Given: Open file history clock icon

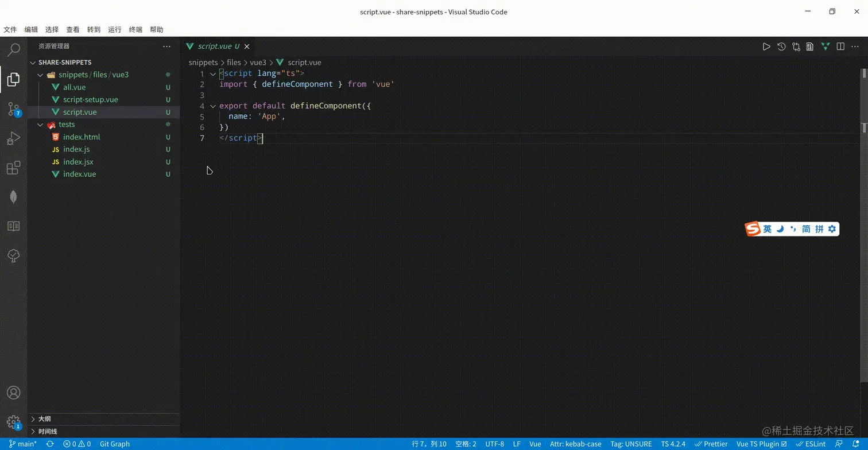Looking at the screenshot, I should pos(781,46).
